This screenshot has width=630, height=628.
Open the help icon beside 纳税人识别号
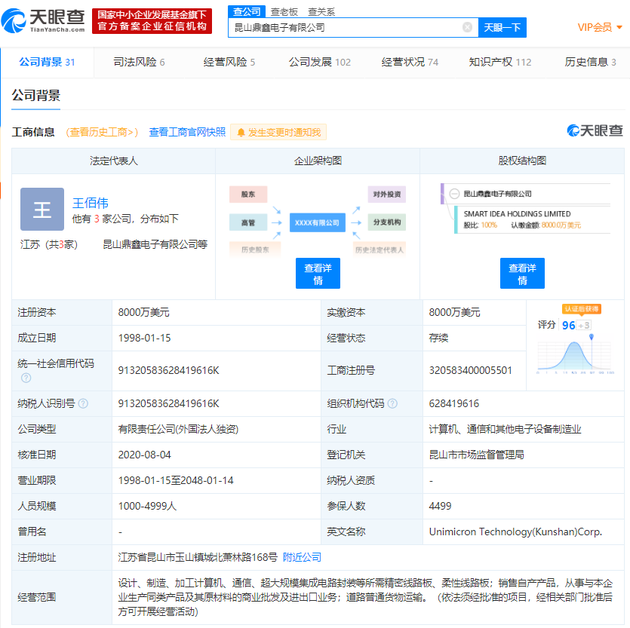pos(83,403)
